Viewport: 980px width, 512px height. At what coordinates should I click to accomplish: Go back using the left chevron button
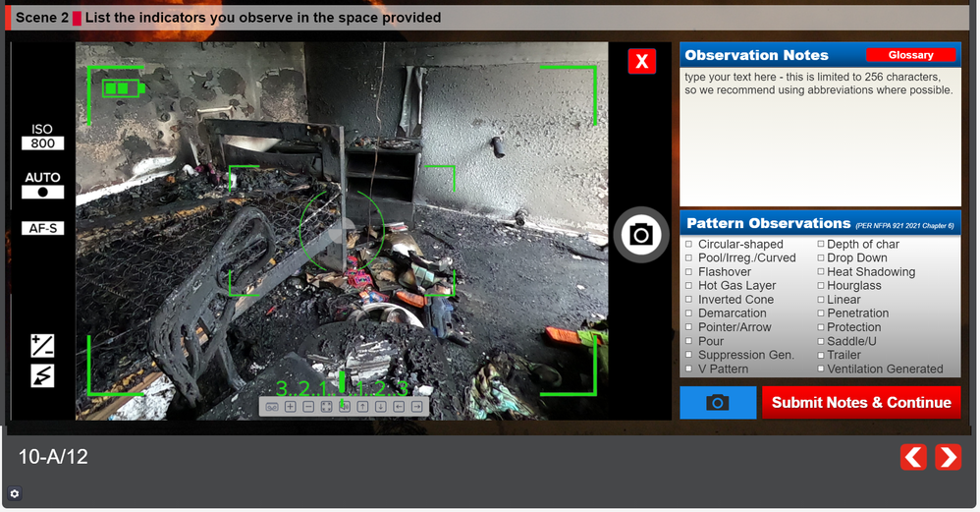click(x=913, y=457)
